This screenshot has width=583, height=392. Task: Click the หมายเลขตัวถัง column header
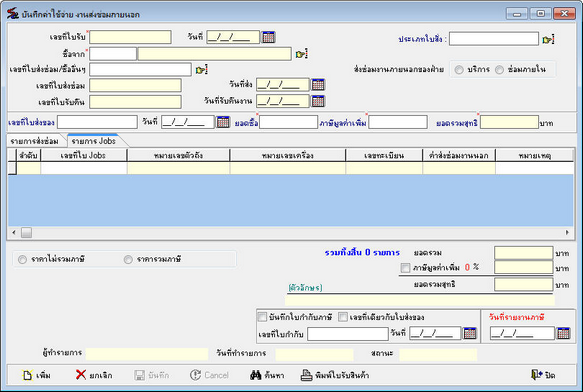(x=178, y=155)
